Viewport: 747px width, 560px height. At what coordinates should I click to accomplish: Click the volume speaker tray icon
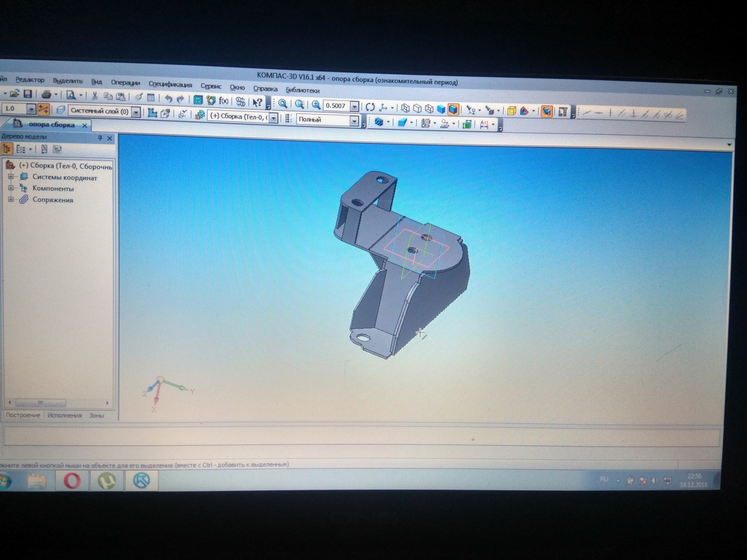655,481
